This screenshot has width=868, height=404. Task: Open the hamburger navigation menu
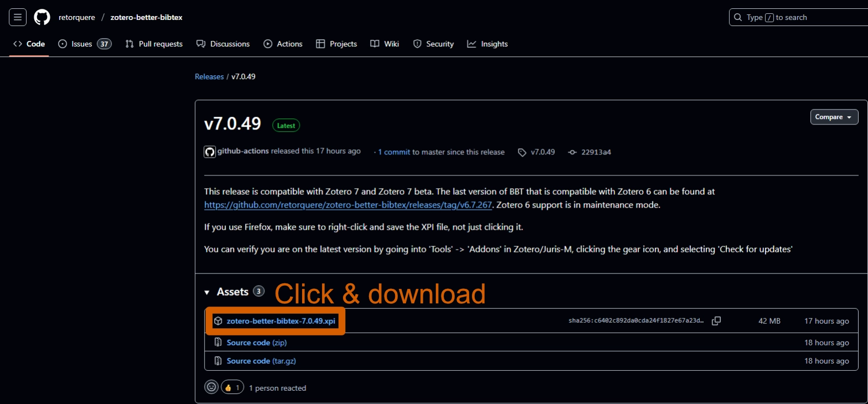pos(18,17)
